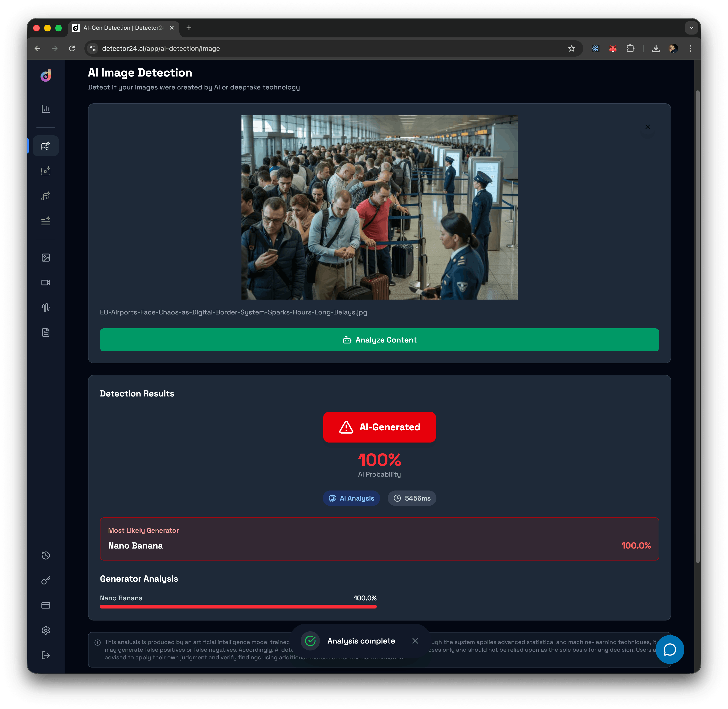Open the history clock icon in sidebar
Image resolution: width=728 pixels, height=709 pixels.
click(45, 555)
